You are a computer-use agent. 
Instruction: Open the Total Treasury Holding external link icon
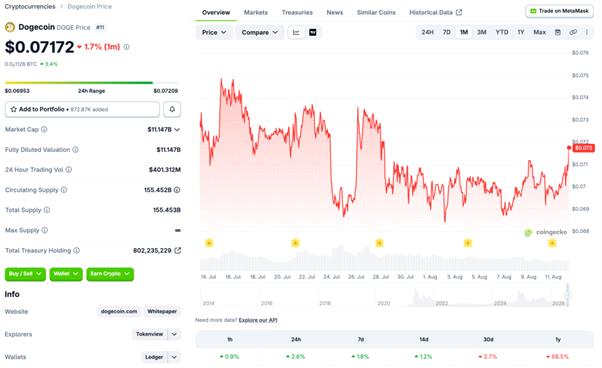tap(178, 251)
